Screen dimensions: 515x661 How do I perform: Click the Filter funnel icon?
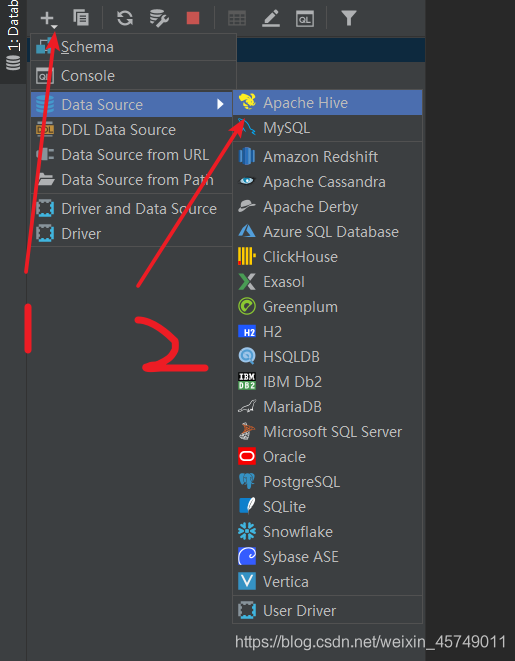[349, 18]
